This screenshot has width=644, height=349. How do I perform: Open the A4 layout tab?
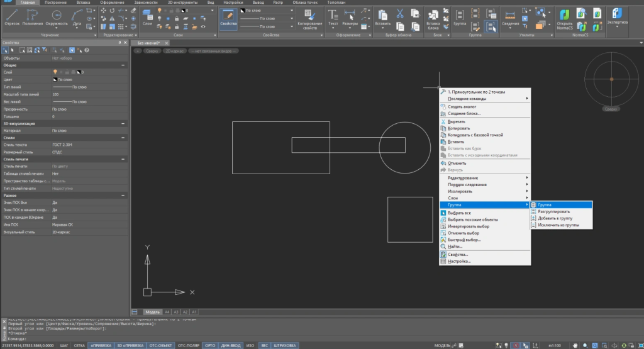[x=167, y=311]
